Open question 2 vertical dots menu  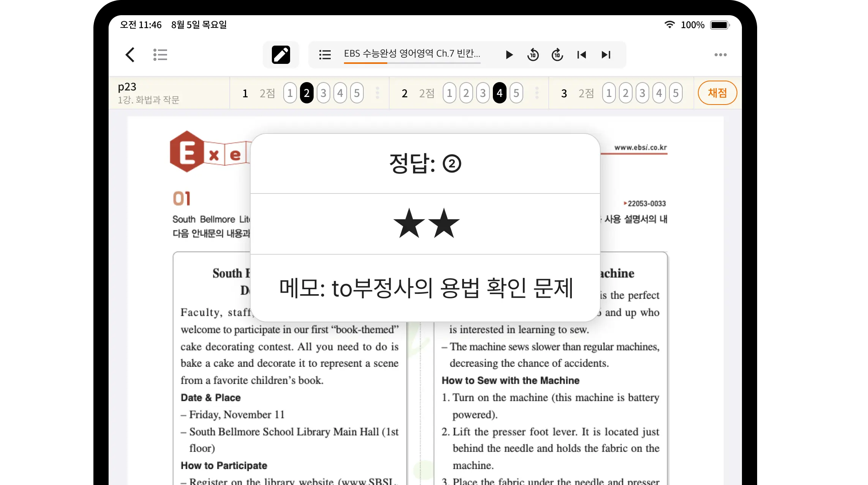537,93
